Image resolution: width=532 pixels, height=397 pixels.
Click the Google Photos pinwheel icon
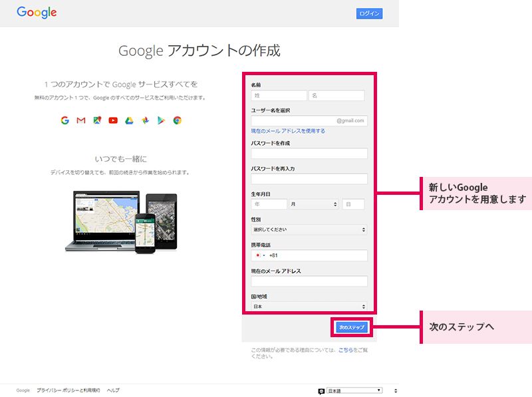tap(145, 120)
